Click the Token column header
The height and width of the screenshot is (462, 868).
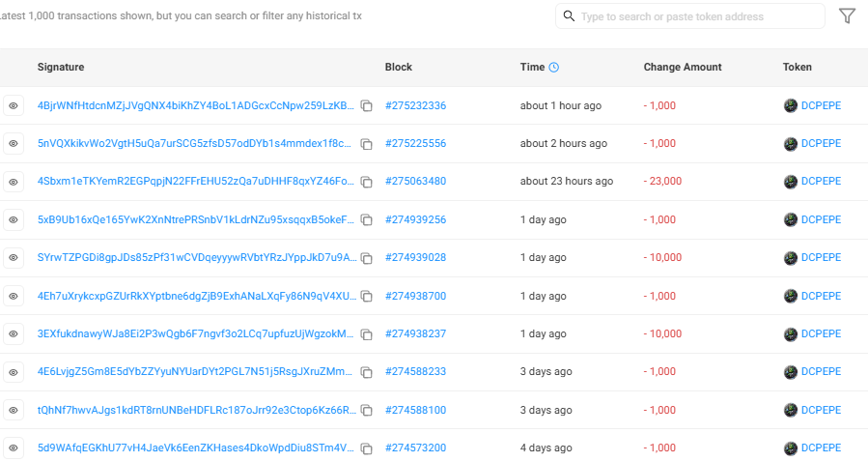click(x=798, y=67)
